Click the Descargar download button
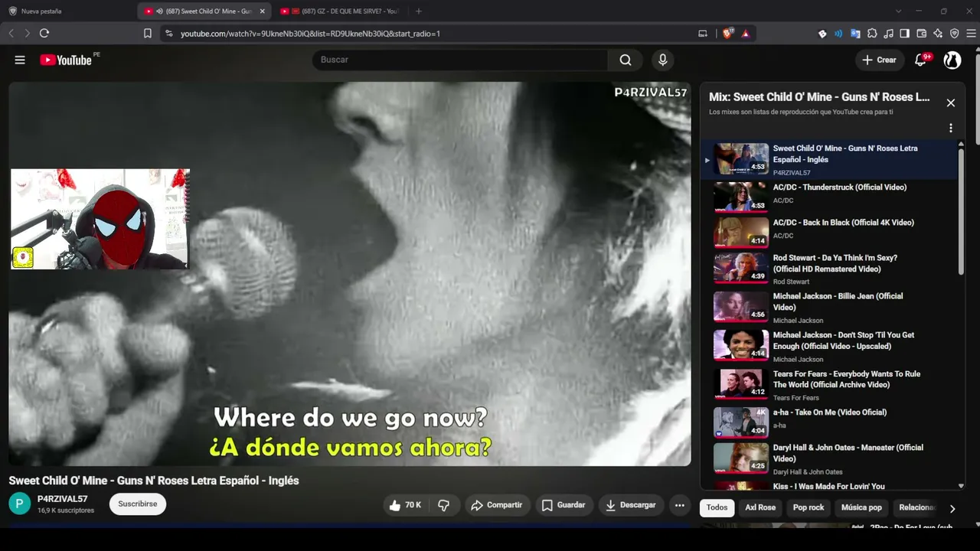Image resolution: width=980 pixels, height=551 pixels. 631,505
